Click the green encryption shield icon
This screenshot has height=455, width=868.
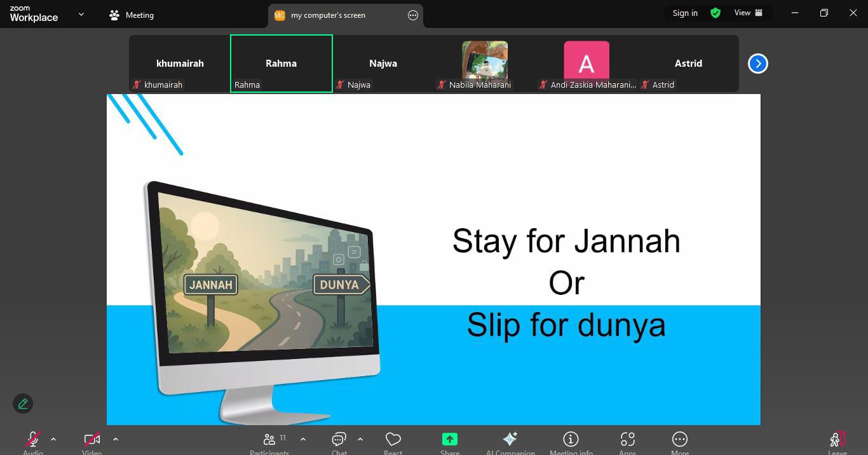coord(715,13)
